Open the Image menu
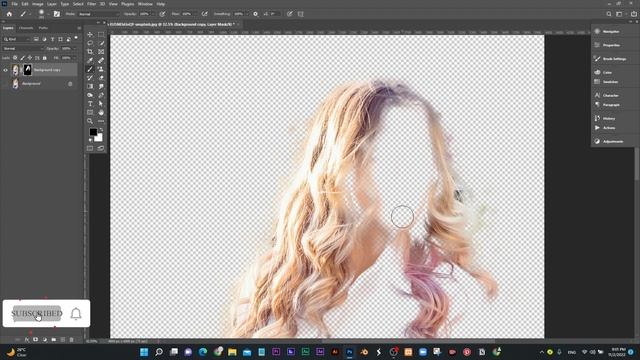Viewport: 640px width, 360px height. pos(38,4)
